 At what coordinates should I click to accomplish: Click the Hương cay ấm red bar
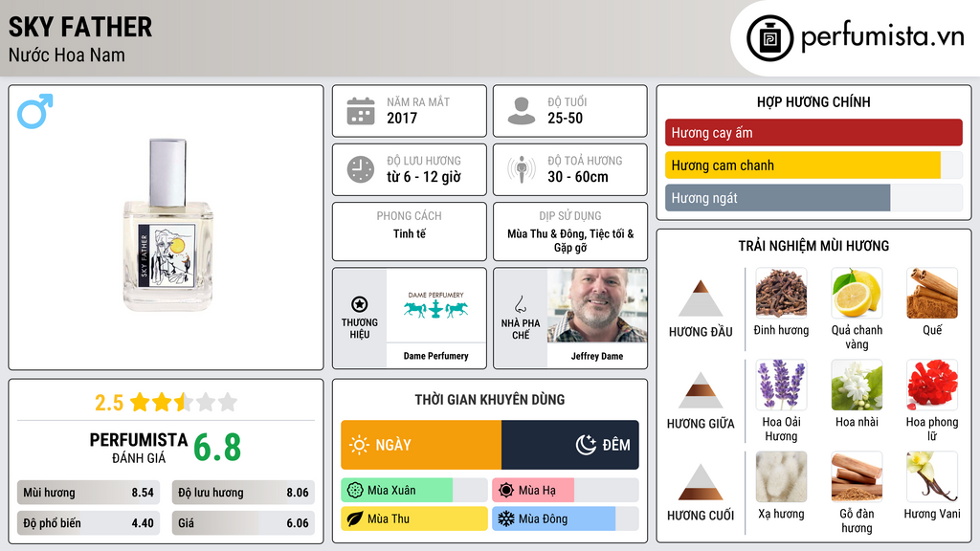(813, 132)
